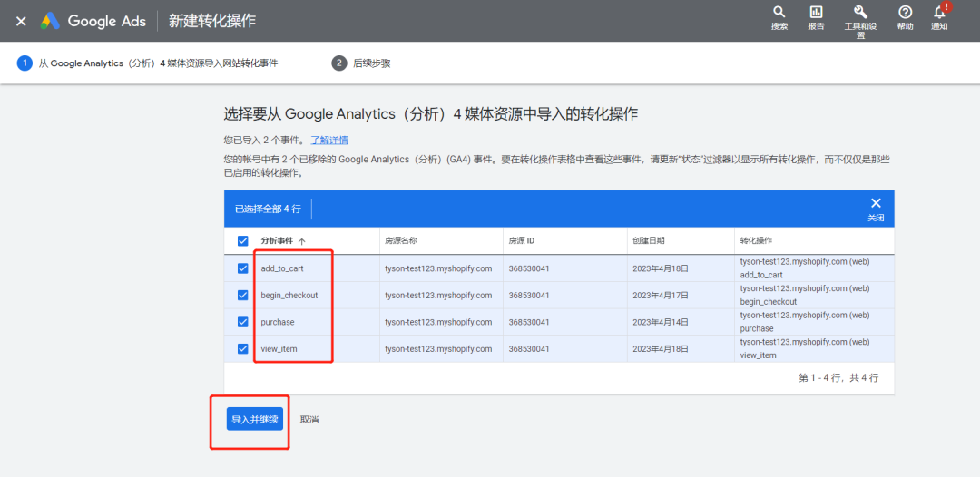Click the 导入并继续 button
This screenshot has height=477, width=980.
[x=255, y=419]
